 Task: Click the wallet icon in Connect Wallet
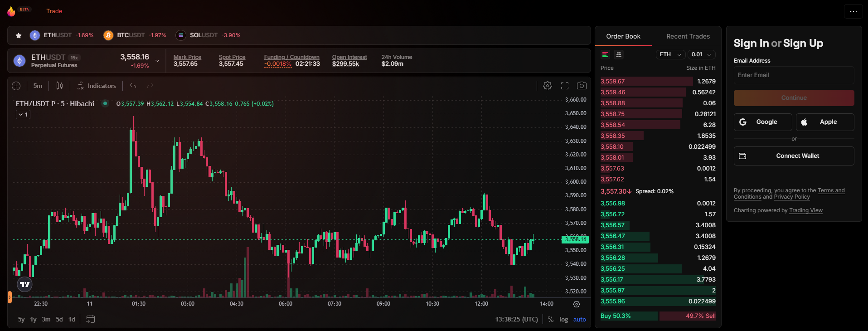tap(742, 156)
